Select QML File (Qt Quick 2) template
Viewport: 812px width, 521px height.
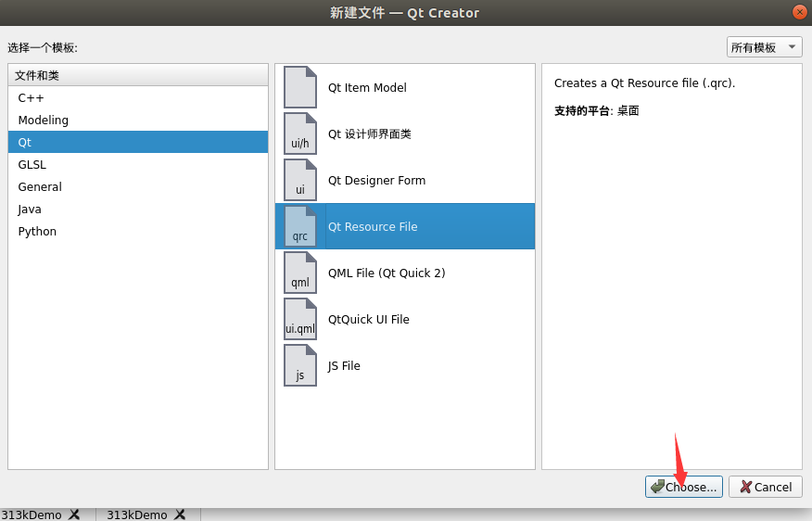[405, 273]
